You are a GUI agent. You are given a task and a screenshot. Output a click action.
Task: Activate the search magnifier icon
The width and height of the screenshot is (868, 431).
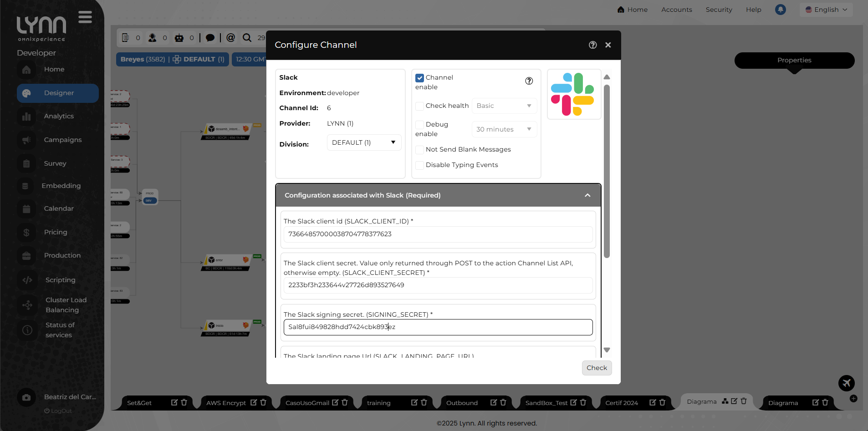[248, 38]
